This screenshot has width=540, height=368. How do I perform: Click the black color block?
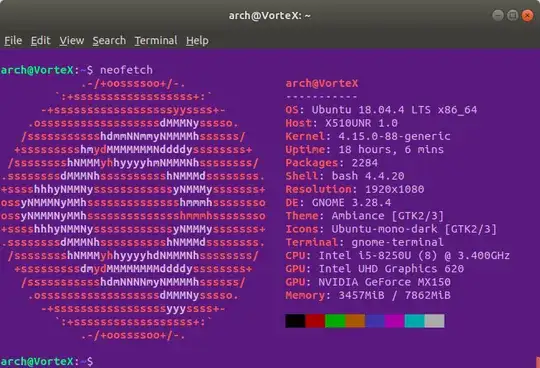coord(295,321)
